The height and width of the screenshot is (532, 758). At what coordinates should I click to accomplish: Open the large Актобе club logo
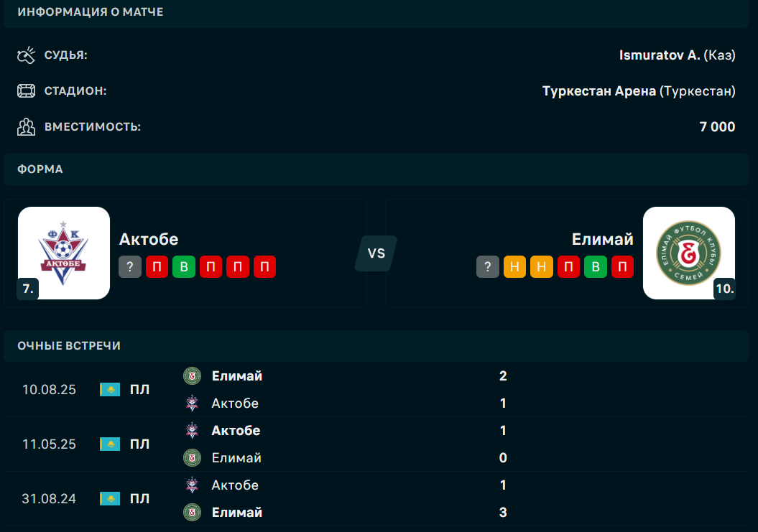click(64, 253)
